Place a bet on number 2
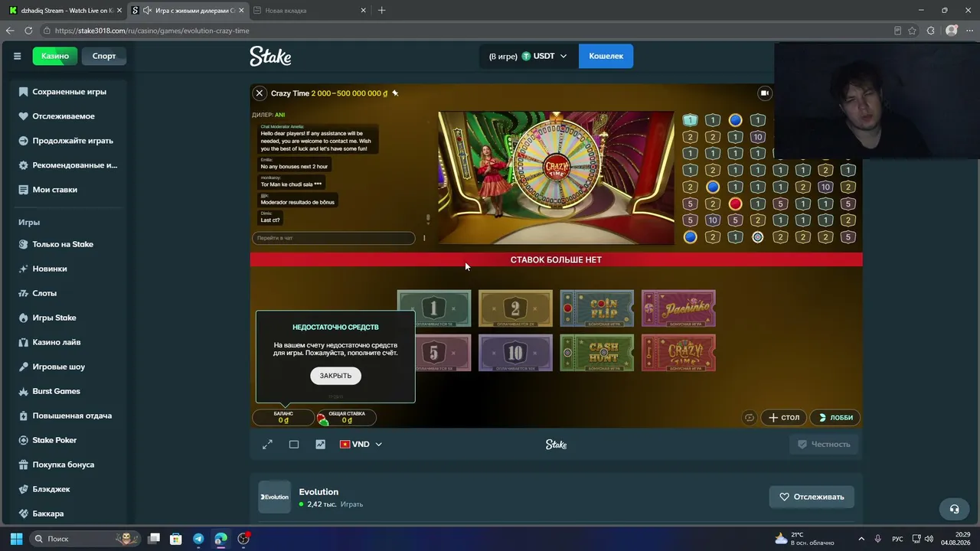The height and width of the screenshot is (551, 980). [515, 308]
